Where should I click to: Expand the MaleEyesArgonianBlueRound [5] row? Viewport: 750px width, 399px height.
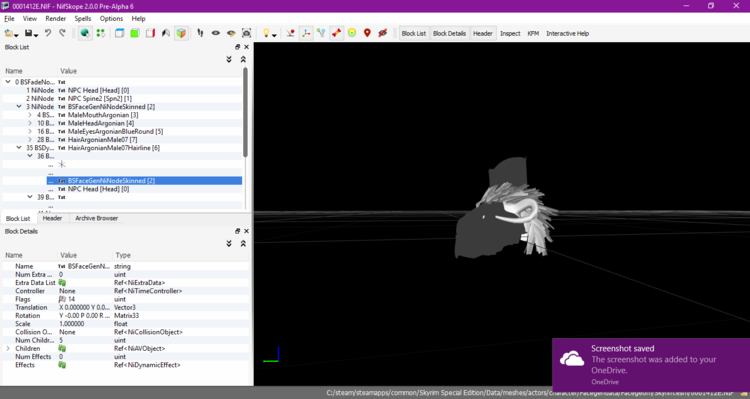(30, 131)
